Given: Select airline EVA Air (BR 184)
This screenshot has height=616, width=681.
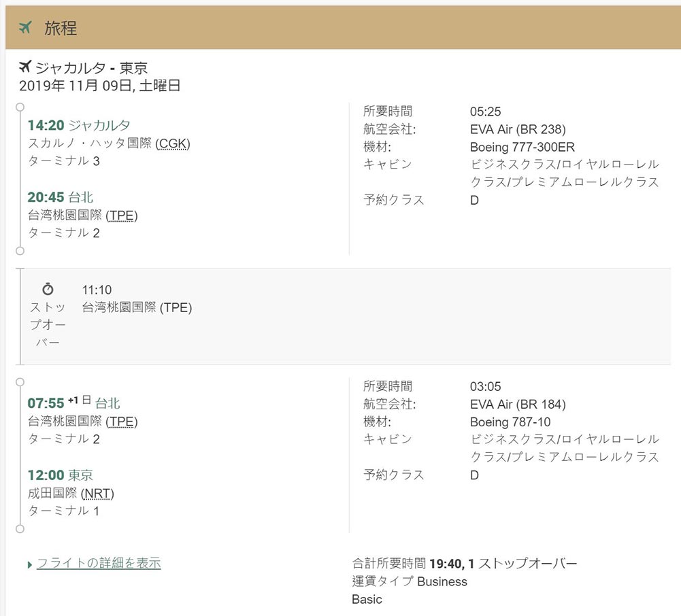Looking at the screenshot, I should point(518,404).
